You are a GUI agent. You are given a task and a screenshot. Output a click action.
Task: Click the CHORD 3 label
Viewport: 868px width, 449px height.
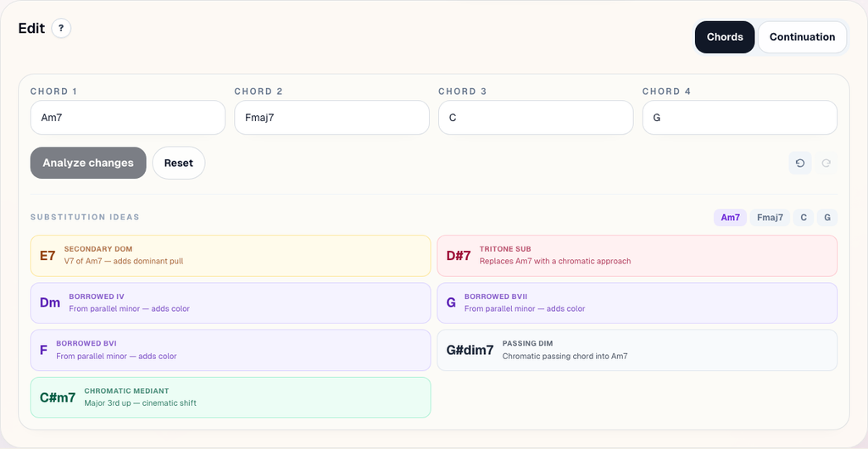pos(462,91)
